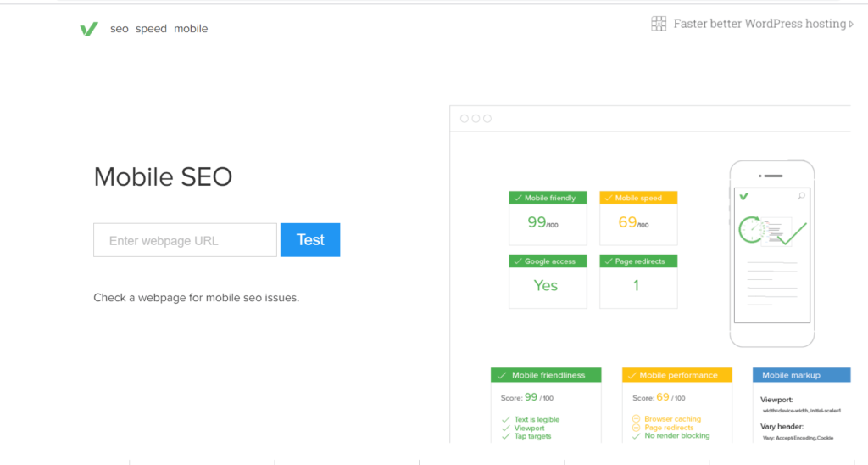Focus the Enter webpage URL field
Image resolution: width=868 pixels, height=465 pixels.
[x=185, y=240]
